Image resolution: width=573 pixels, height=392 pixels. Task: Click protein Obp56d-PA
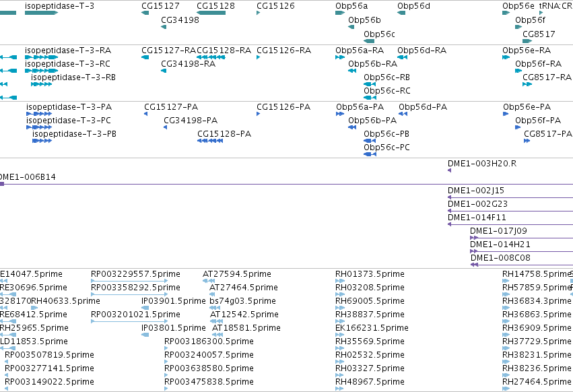tap(423, 107)
